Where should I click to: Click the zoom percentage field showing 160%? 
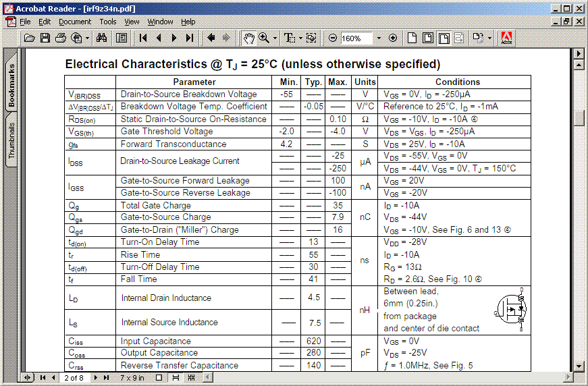(x=355, y=38)
